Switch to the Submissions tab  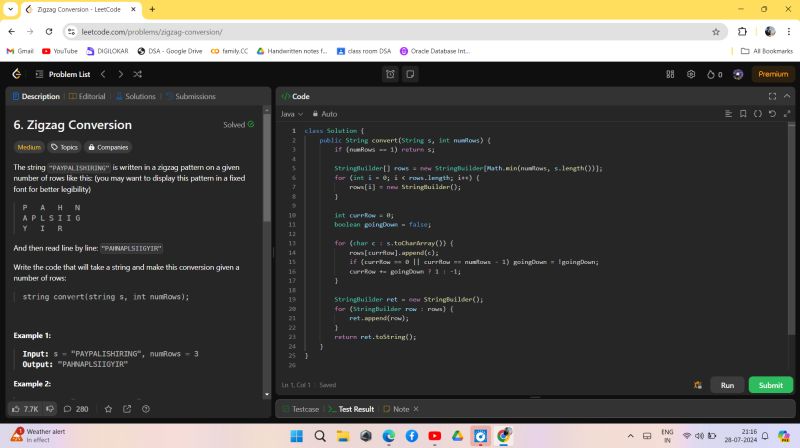(191, 96)
